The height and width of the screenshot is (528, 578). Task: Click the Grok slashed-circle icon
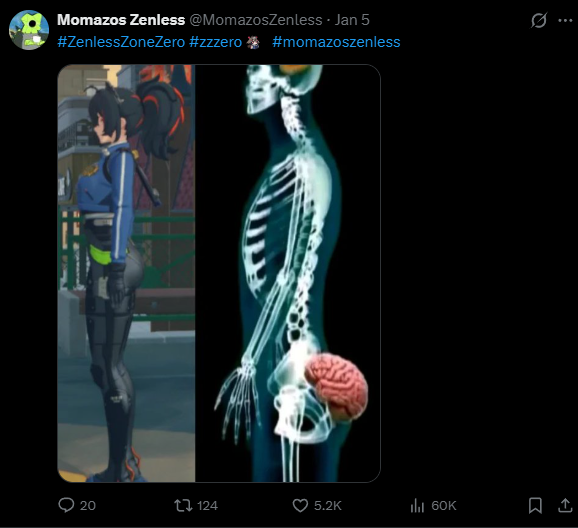click(x=539, y=20)
